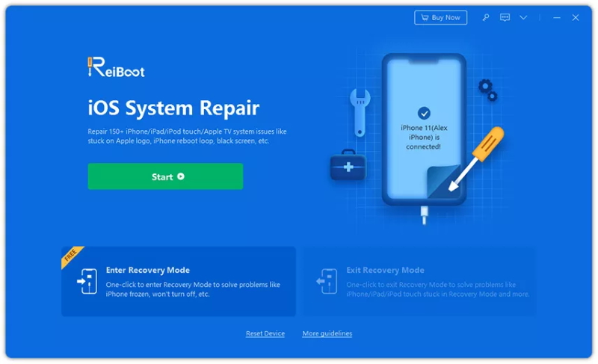Open the Reset Device link
Viewport: 598px width, 364px height.
[265, 333]
